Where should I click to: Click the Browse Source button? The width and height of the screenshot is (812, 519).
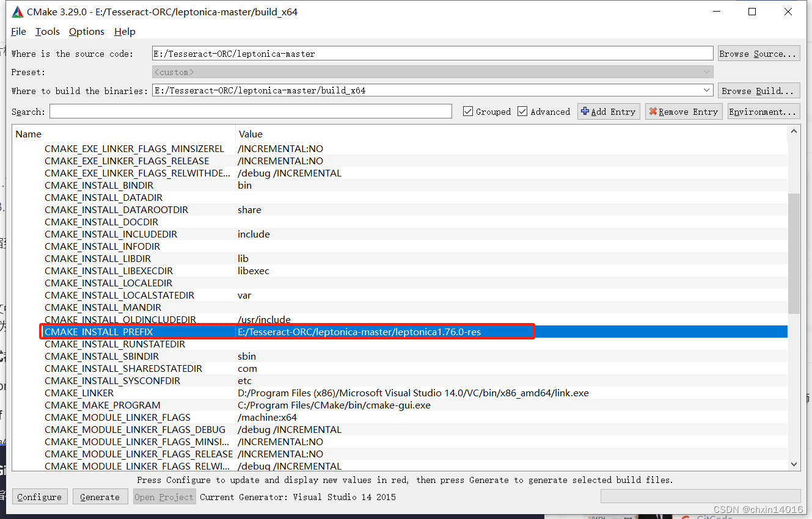tap(758, 54)
